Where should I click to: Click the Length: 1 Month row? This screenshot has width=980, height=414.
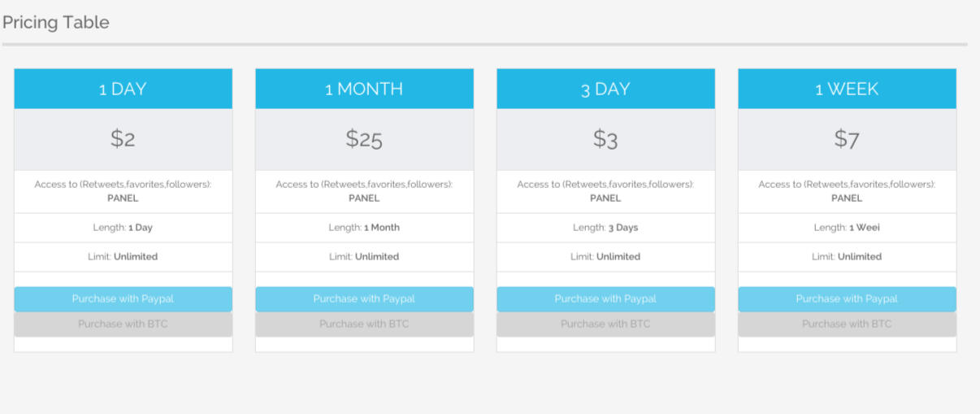pos(364,228)
